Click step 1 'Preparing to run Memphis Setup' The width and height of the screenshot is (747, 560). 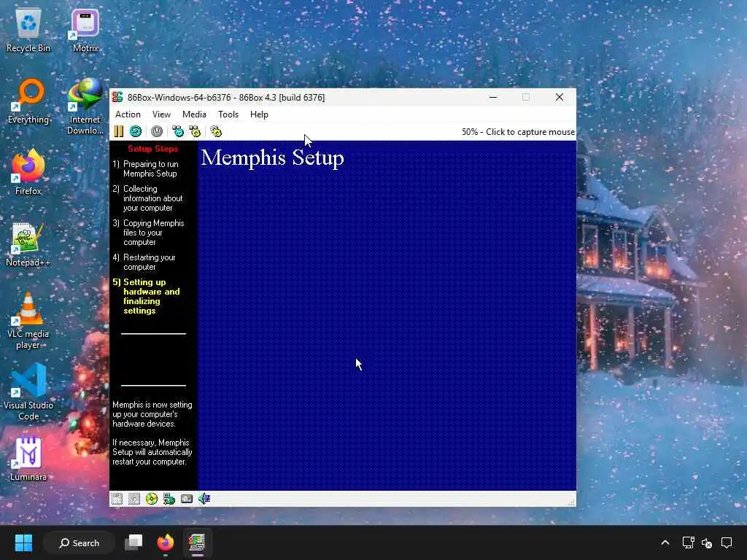point(146,168)
